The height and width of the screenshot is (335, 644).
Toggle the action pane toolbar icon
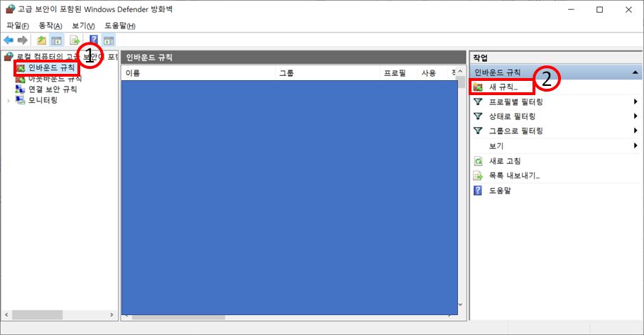coord(109,40)
